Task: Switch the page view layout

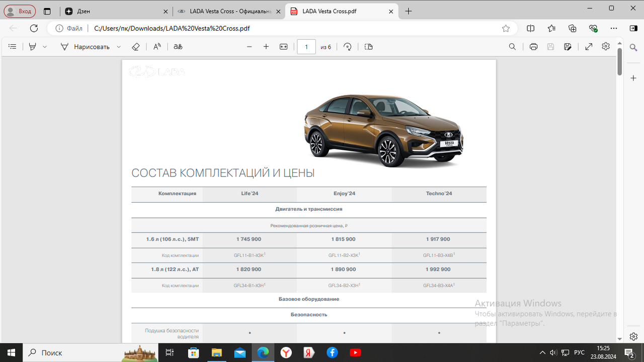Action: (x=368, y=47)
